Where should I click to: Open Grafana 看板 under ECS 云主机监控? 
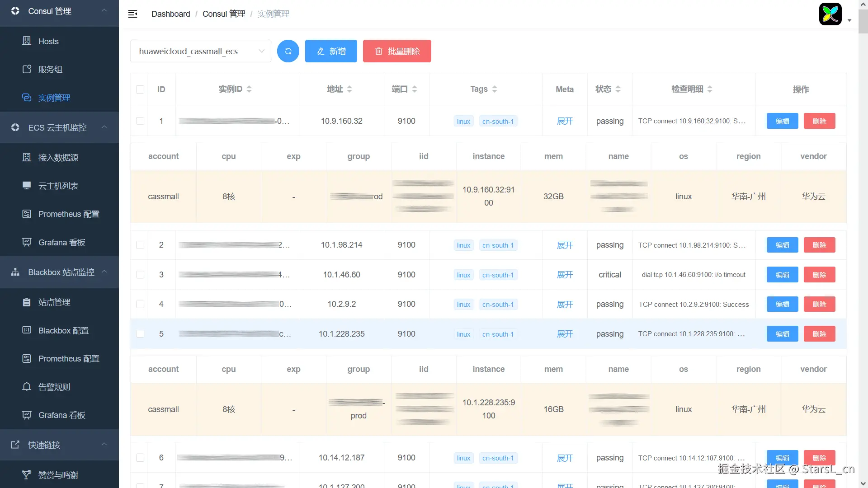coord(61,243)
